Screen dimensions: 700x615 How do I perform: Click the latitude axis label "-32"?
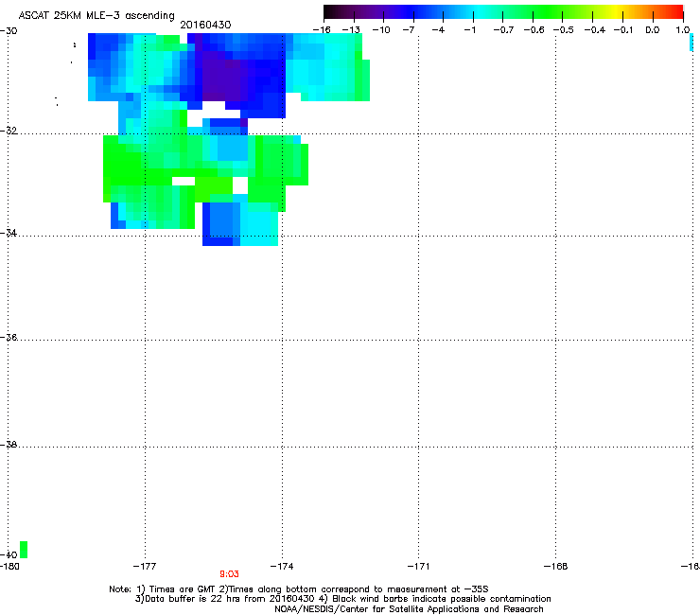coord(9,131)
